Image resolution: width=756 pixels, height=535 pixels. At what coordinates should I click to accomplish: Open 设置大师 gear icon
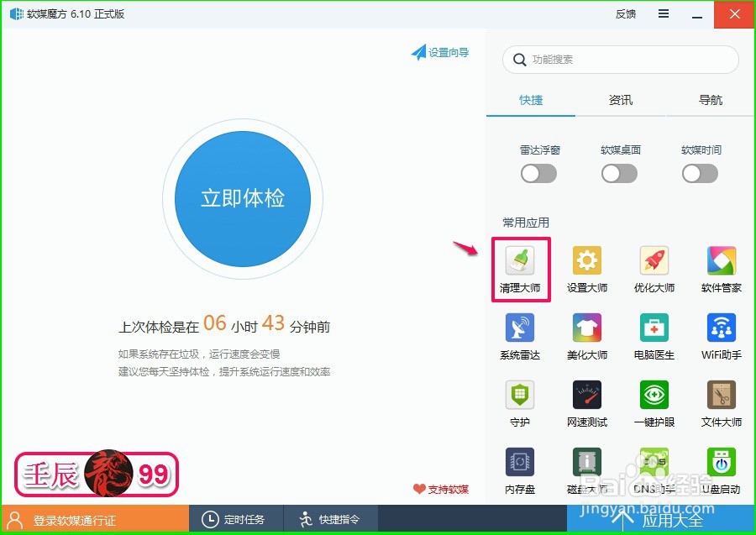[587, 260]
